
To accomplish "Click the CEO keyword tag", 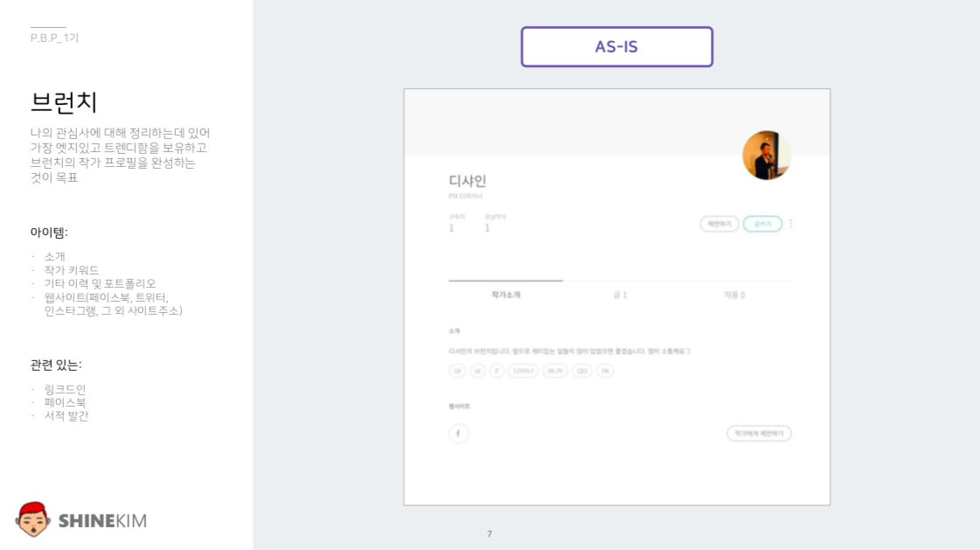I will [x=582, y=371].
